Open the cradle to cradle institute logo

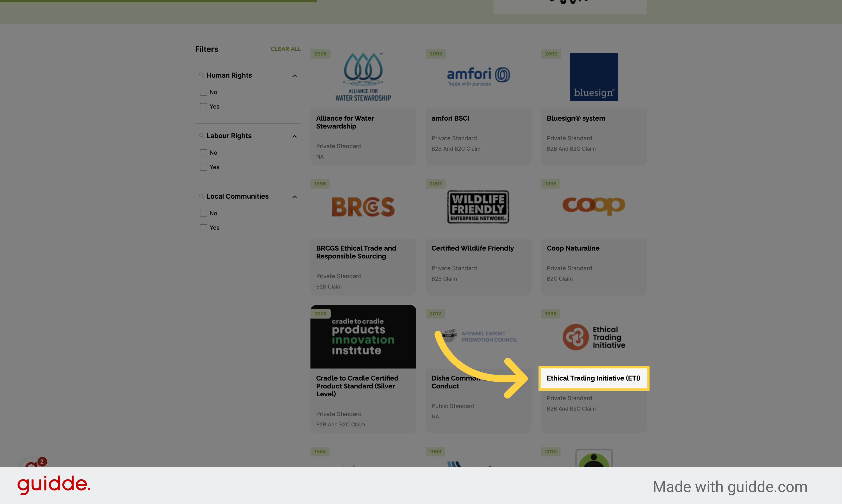point(363,337)
